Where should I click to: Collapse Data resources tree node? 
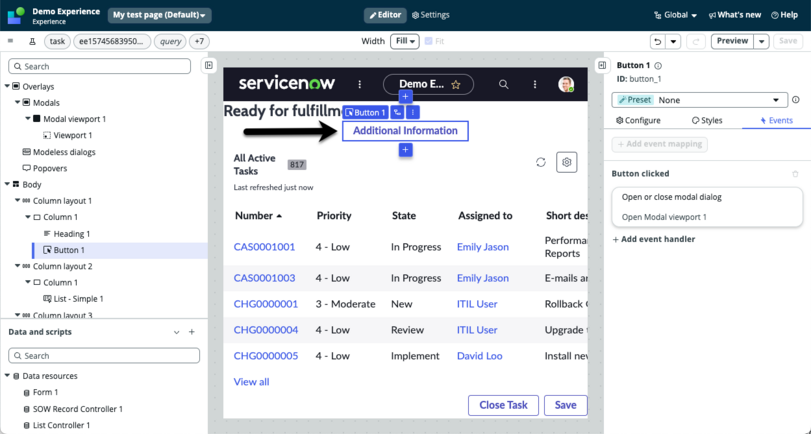tap(7, 376)
